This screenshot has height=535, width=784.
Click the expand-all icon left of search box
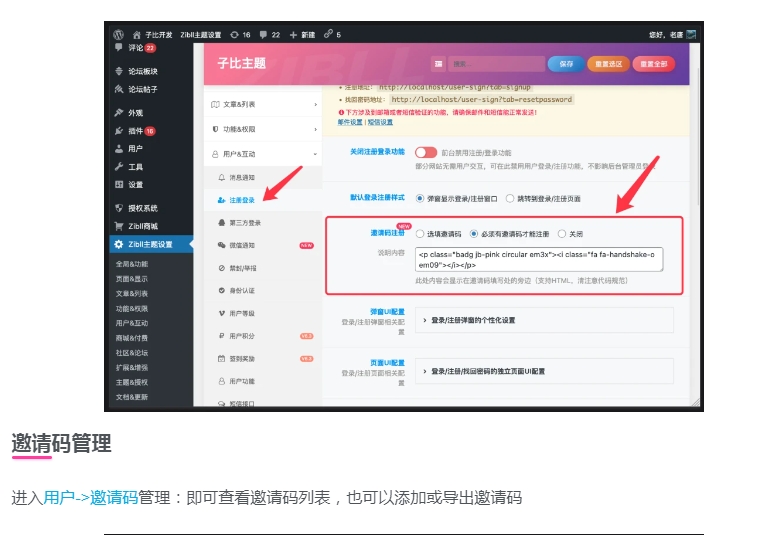(438, 64)
